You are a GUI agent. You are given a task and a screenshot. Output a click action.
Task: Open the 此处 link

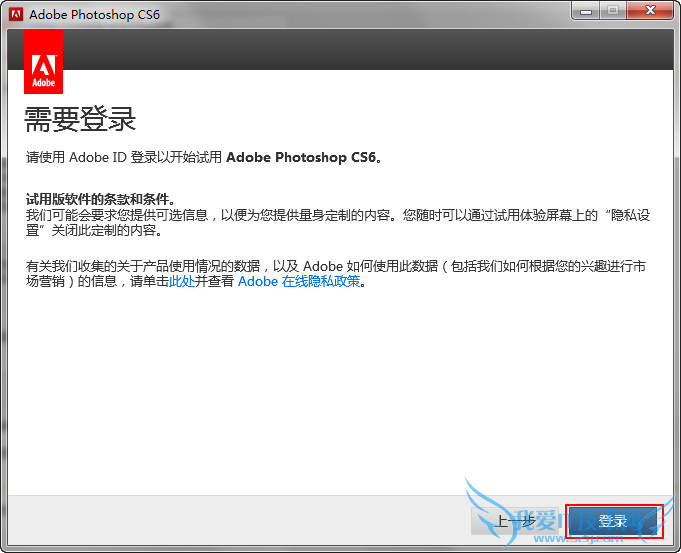tap(182, 281)
